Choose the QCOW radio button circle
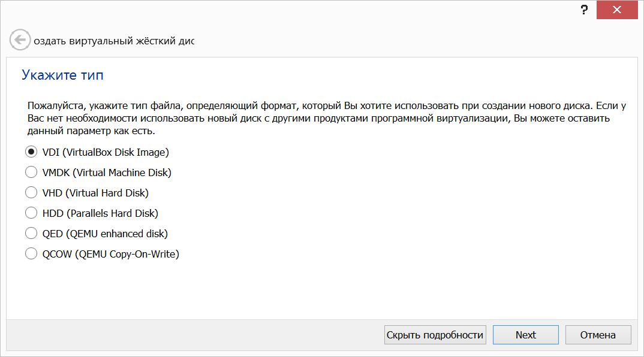 pos(31,253)
